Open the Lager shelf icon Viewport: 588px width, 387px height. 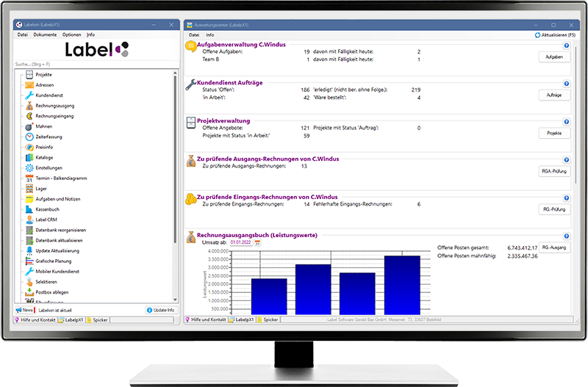[x=29, y=189]
